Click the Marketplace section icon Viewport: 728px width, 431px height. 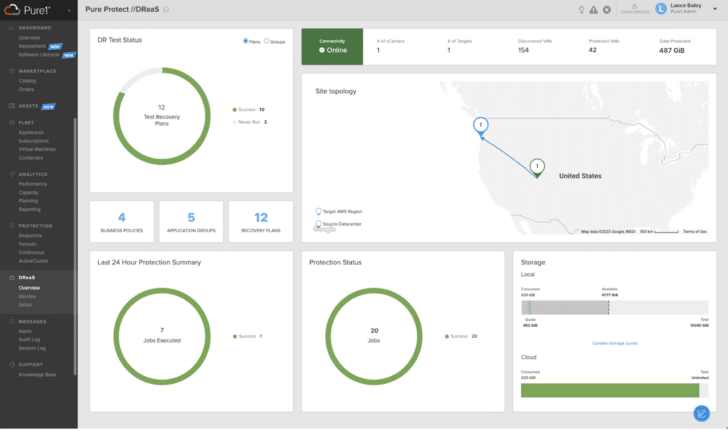coord(12,71)
